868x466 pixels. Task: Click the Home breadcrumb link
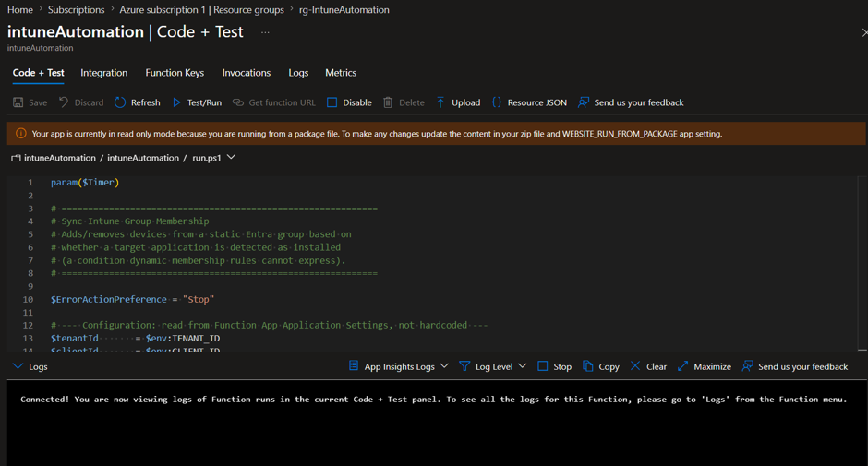[20, 9]
